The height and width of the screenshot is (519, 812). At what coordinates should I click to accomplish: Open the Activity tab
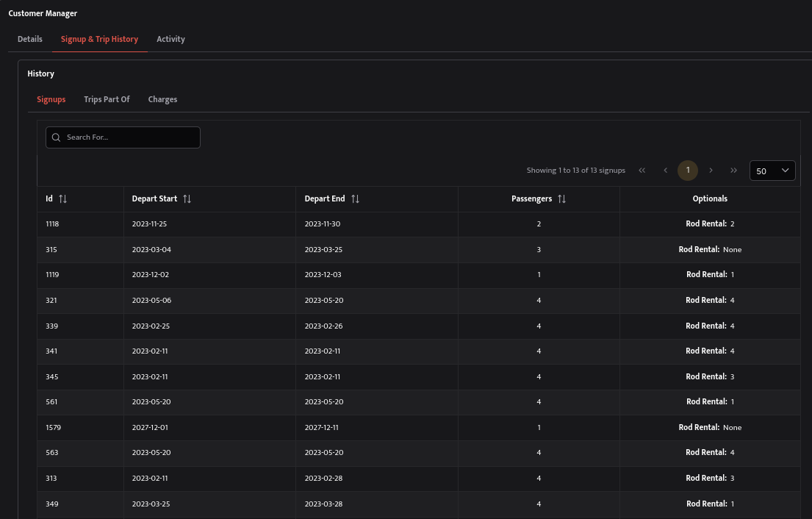point(171,40)
